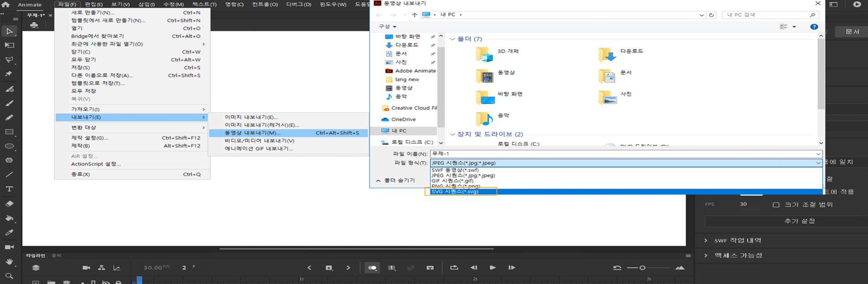Expand the SWF 작업 내역 section
The height and width of the screenshot is (284, 868).
(706, 241)
